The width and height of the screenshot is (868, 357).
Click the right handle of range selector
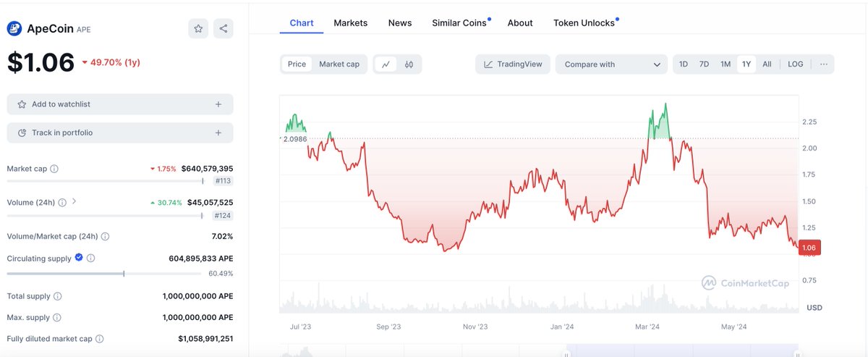(x=797, y=354)
